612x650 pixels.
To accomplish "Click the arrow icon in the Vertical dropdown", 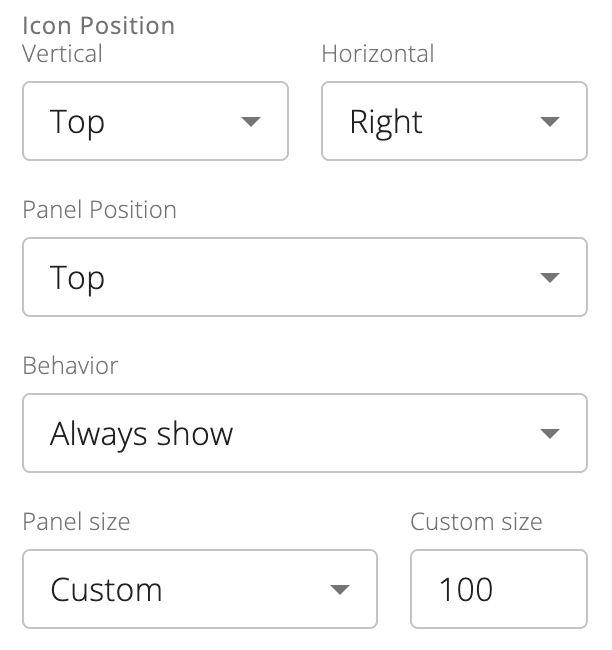I will pyautogui.click(x=251, y=122).
